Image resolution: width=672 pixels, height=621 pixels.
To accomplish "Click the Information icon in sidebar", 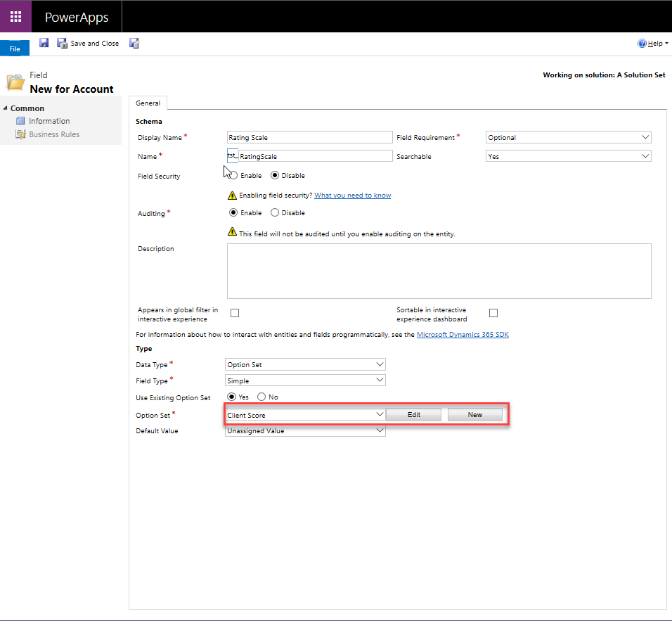I will tap(20, 121).
